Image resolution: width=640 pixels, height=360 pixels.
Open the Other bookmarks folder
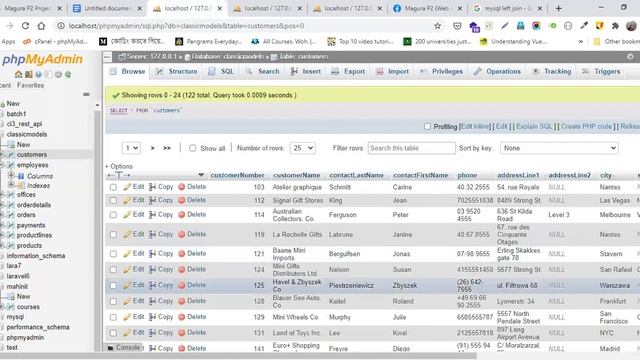click(617, 42)
